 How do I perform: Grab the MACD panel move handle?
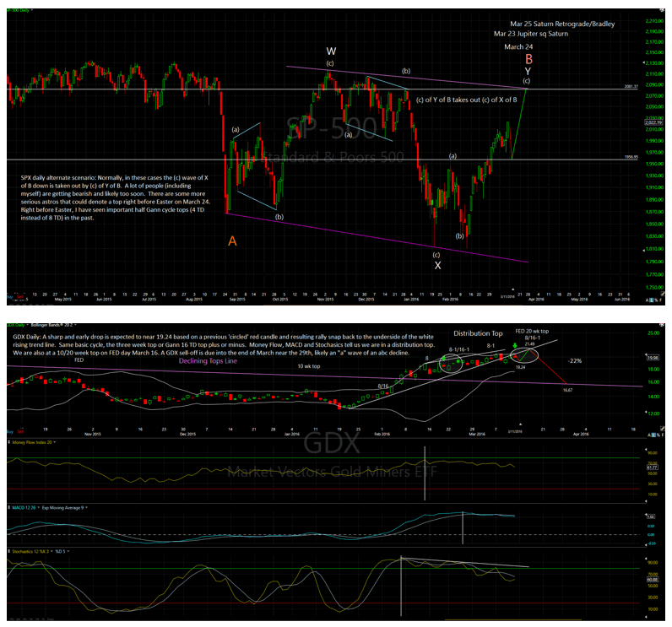tap(9, 507)
